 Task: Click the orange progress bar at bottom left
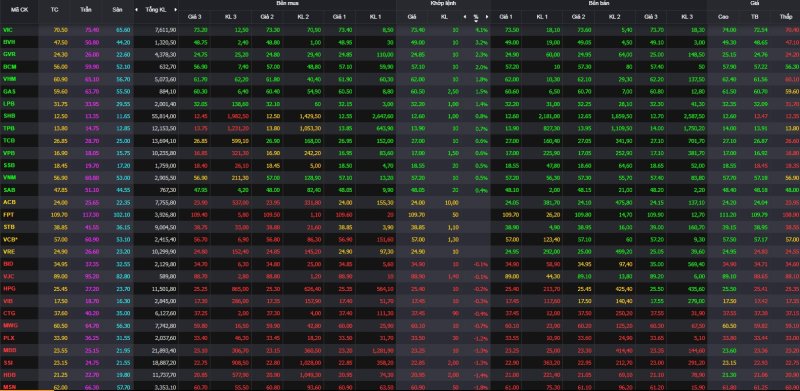[27, 390]
